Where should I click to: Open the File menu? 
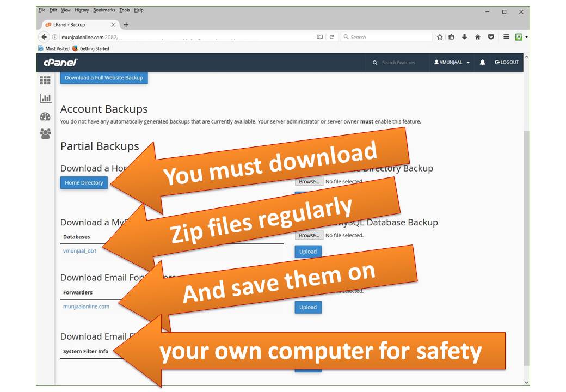point(42,10)
